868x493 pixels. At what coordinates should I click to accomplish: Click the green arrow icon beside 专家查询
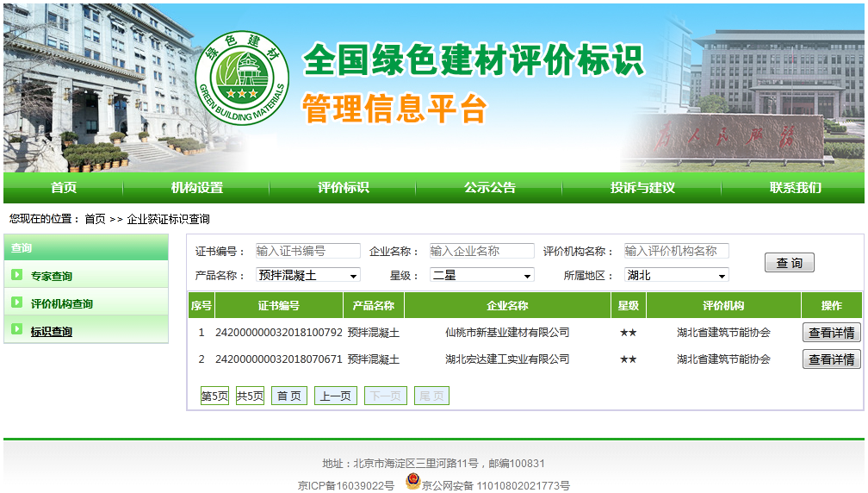click(17, 275)
